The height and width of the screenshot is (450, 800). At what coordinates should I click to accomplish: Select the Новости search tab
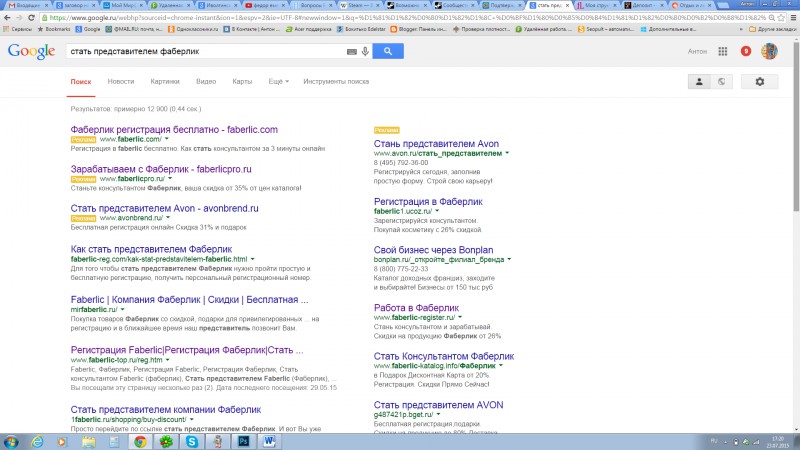[121, 82]
